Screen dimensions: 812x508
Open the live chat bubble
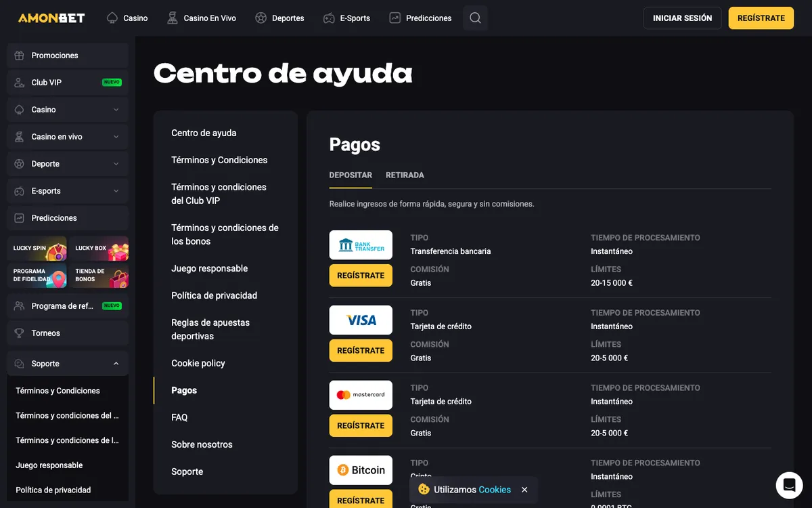pos(789,485)
